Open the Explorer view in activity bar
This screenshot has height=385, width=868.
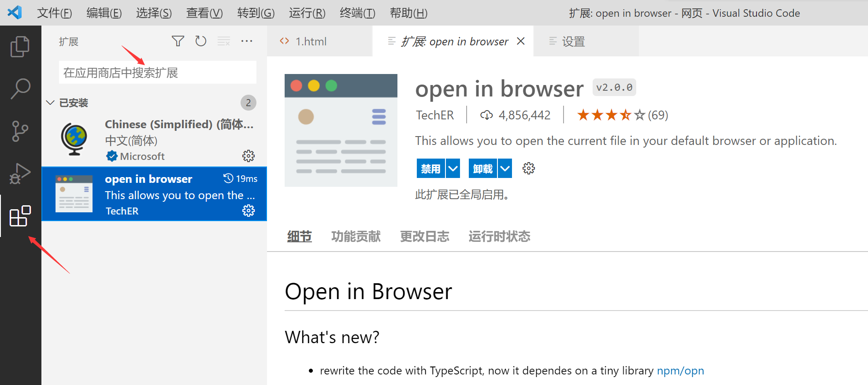20,46
